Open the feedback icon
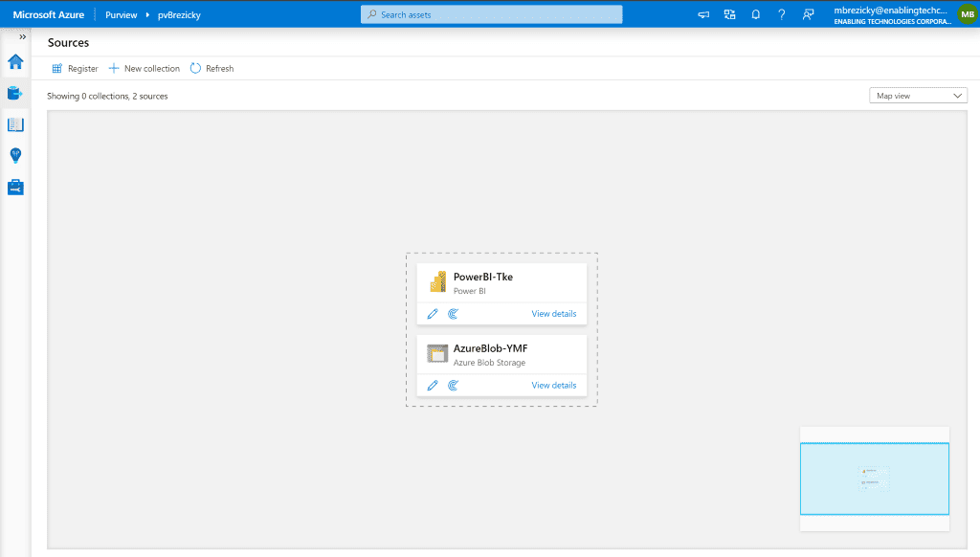980x557 pixels. 808,14
